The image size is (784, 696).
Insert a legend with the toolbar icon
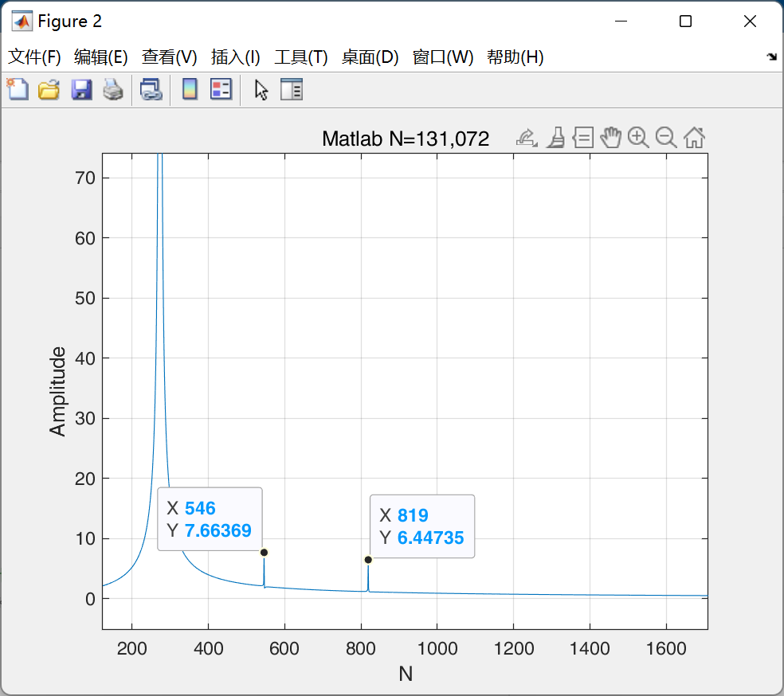[221, 90]
